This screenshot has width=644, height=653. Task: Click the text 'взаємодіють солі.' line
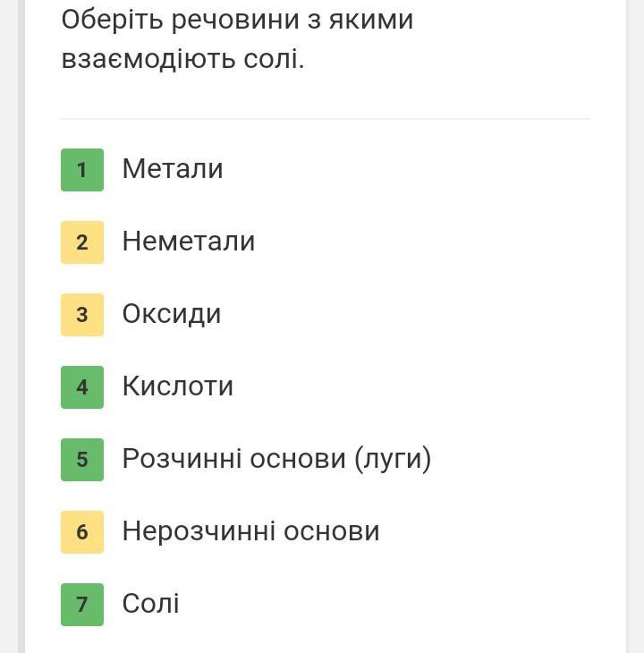[183, 59]
